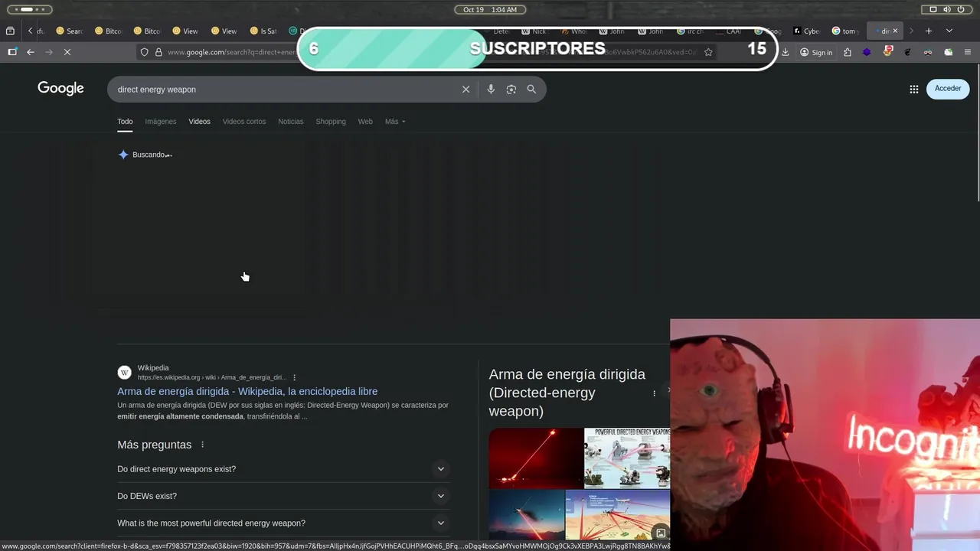The height and width of the screenshot is (551, 980).
Task: Open the Activities workspace indicator
Action: coord(31,9)
